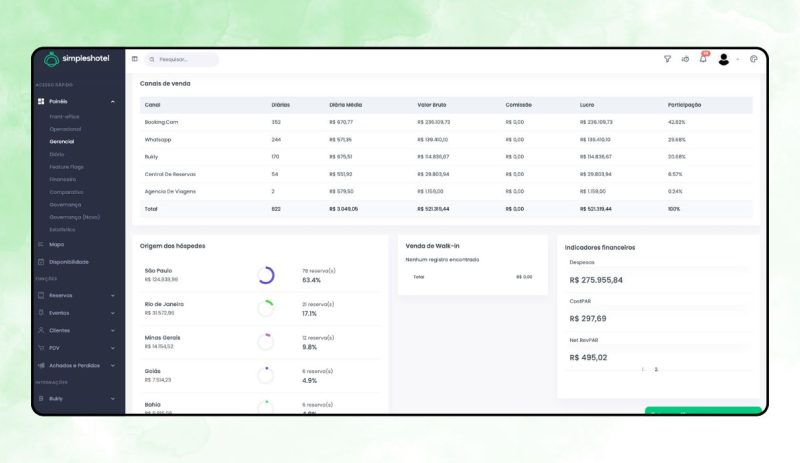Open the Operacional panel
The width and height of the screenshot is (800, 463).
65,129
